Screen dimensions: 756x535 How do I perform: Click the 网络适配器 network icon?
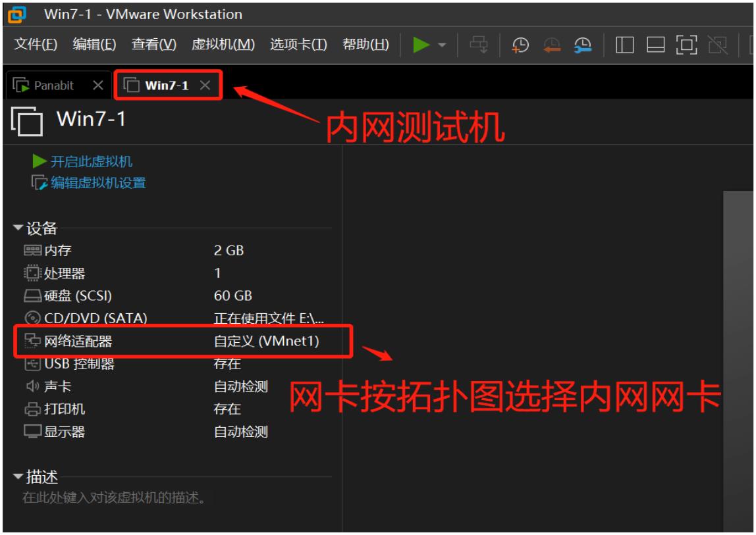click(x=32, y=341)
